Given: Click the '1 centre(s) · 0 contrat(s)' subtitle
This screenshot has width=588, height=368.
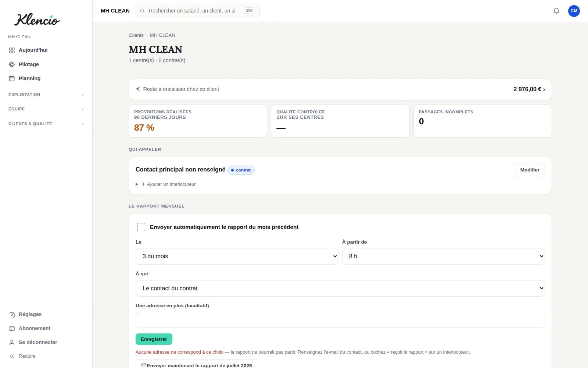Looking at the screenshot, I should tap(157, 60).
